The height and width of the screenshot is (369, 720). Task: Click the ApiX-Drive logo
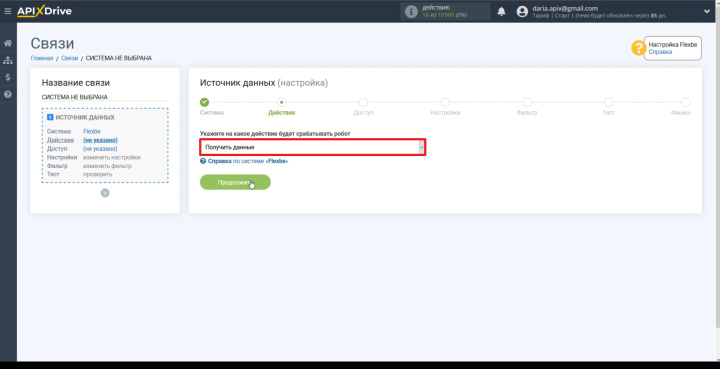(45, 11)
